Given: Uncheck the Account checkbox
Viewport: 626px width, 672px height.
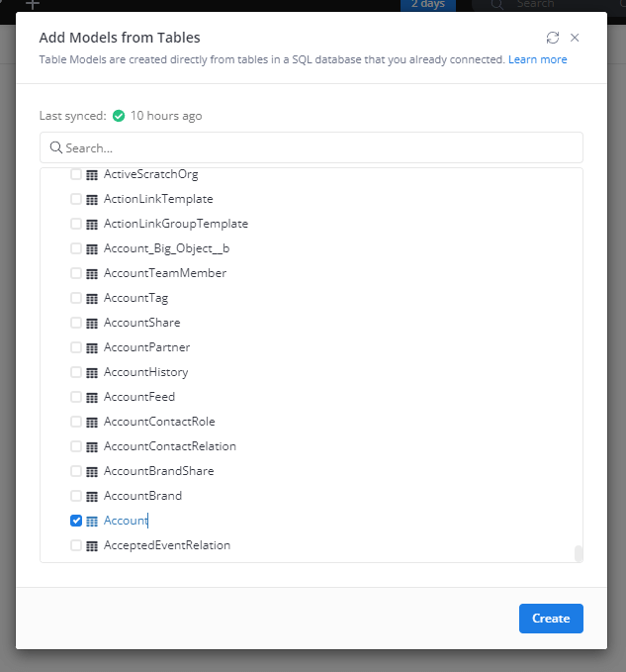Looking at the screenshot, I should pyautogui.click(x=76, y=521).
